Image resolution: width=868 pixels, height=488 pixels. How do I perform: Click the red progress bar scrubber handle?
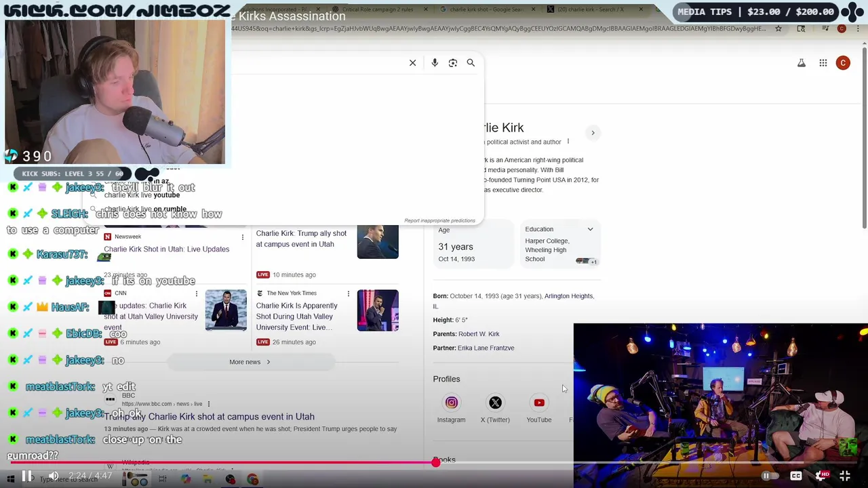point(436,462)
